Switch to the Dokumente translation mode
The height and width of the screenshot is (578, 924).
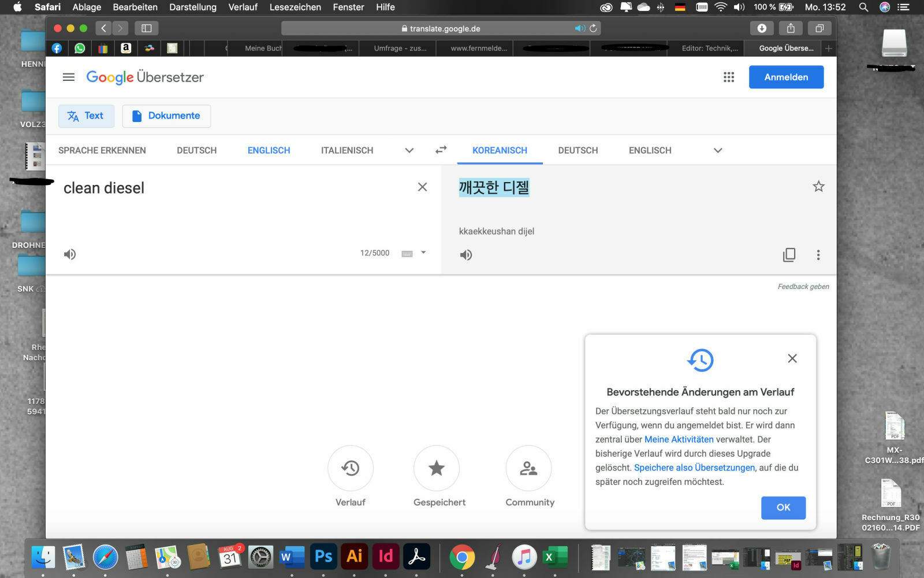pos(166,116)
